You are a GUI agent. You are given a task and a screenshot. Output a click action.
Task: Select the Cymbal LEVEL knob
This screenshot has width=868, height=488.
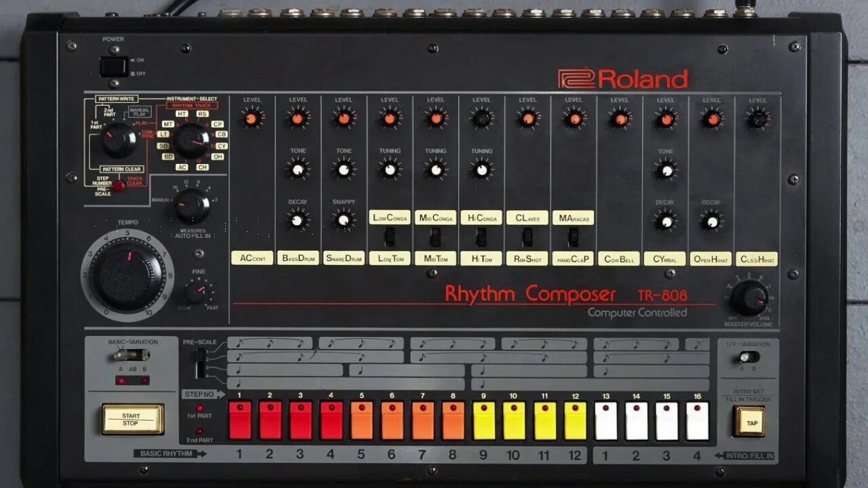pos(666,119)
